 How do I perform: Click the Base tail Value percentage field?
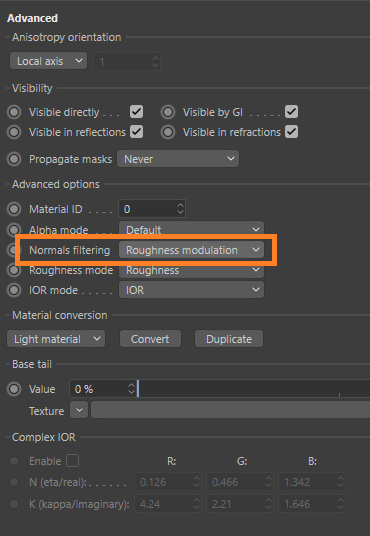tap(98, 389)
